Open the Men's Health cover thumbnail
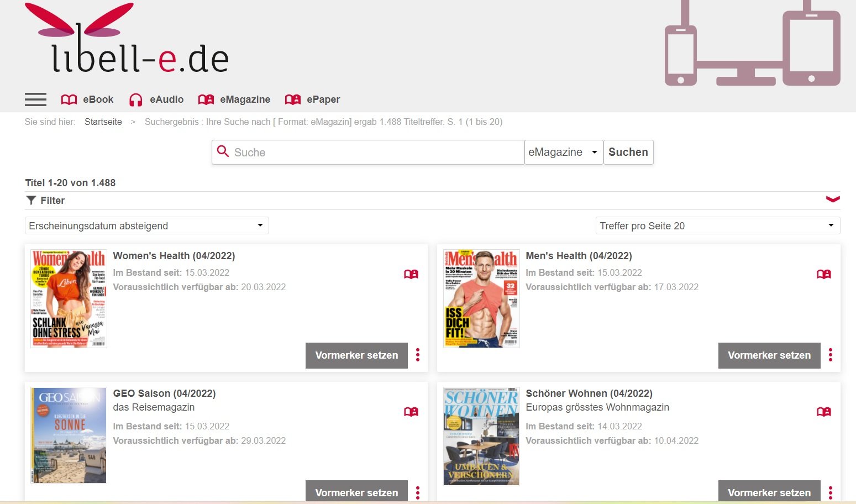This screenshot has width=856, height=504. 481,298
